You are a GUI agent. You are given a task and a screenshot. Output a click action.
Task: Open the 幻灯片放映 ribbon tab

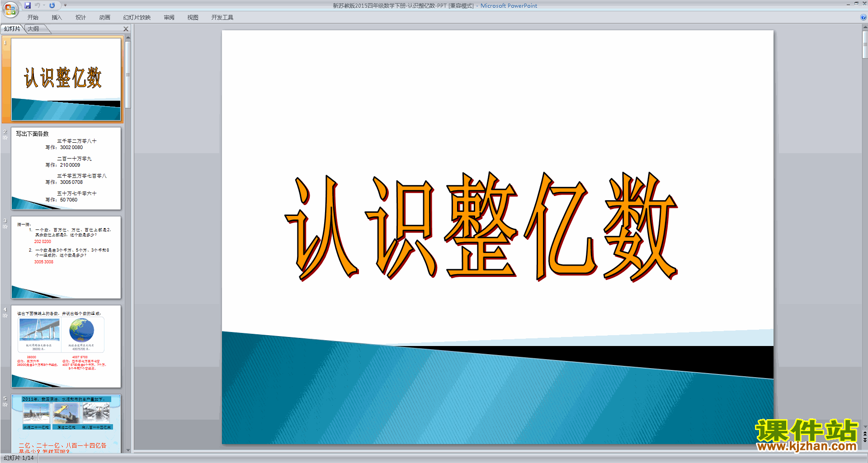pyautogui.click(x=137, y=18)
